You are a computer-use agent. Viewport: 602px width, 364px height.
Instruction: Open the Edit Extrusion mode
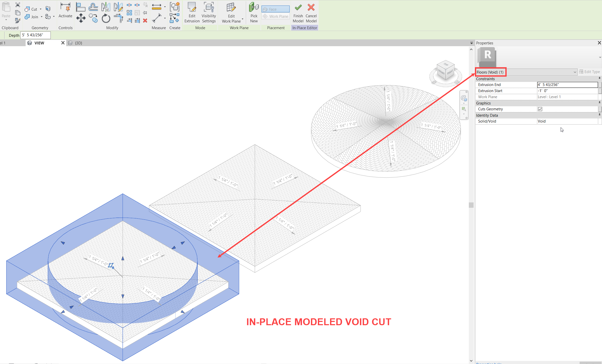coord(192,13)
